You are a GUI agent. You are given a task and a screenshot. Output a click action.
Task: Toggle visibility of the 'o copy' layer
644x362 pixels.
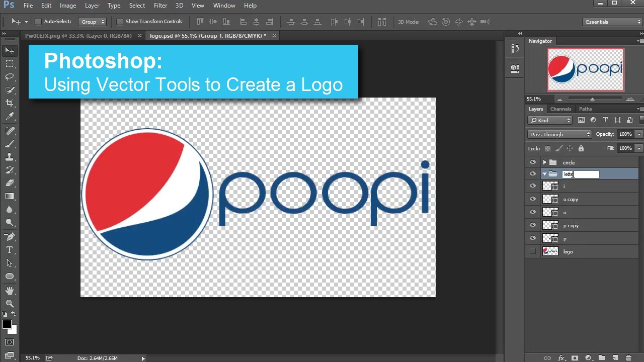click(532, 199)
